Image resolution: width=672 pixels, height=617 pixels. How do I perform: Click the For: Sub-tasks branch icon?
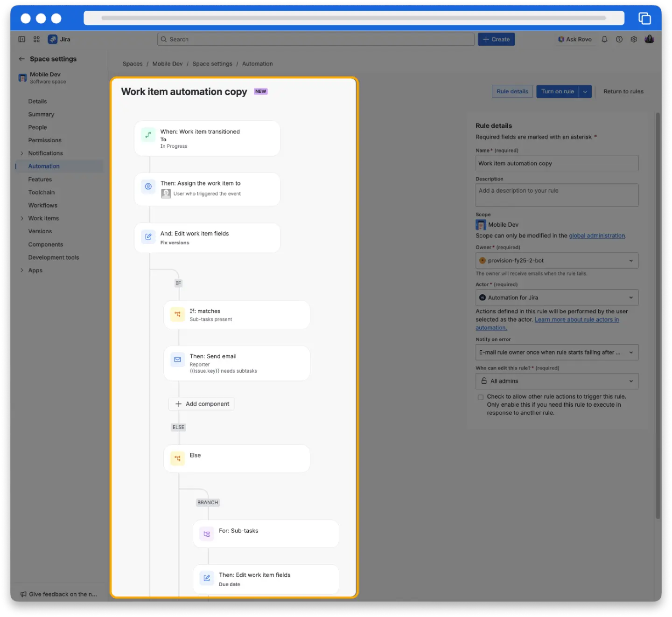[x=207, y=534]
